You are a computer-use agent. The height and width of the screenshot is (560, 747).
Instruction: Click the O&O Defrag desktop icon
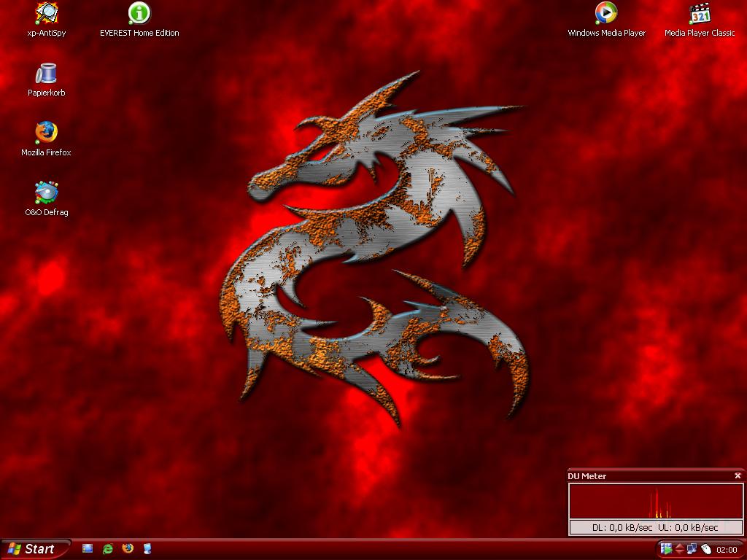tap(47, 193)
